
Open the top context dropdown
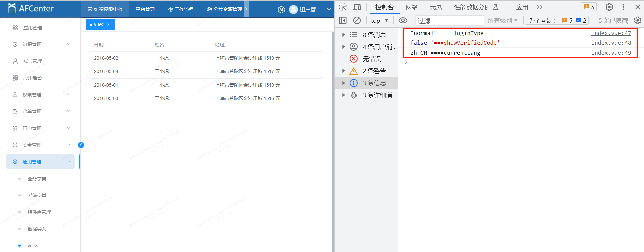point(379,21)
